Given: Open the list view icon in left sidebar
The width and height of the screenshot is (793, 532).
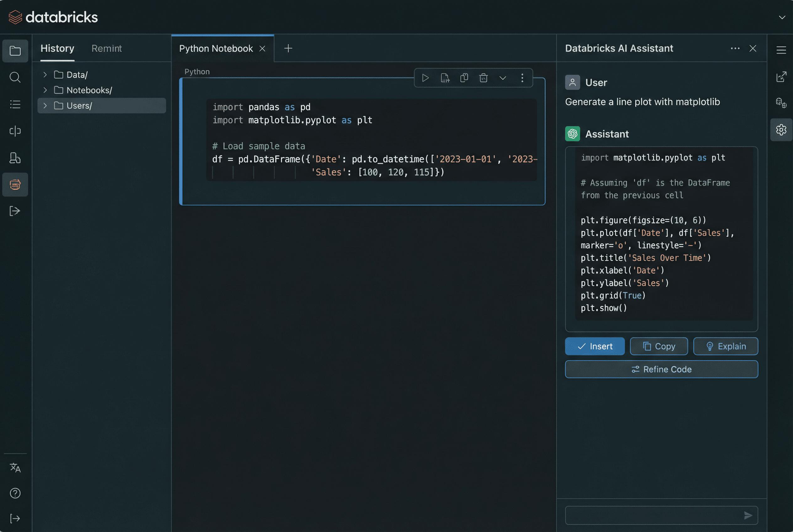Looking at the screenshot, I should point(15,104).
